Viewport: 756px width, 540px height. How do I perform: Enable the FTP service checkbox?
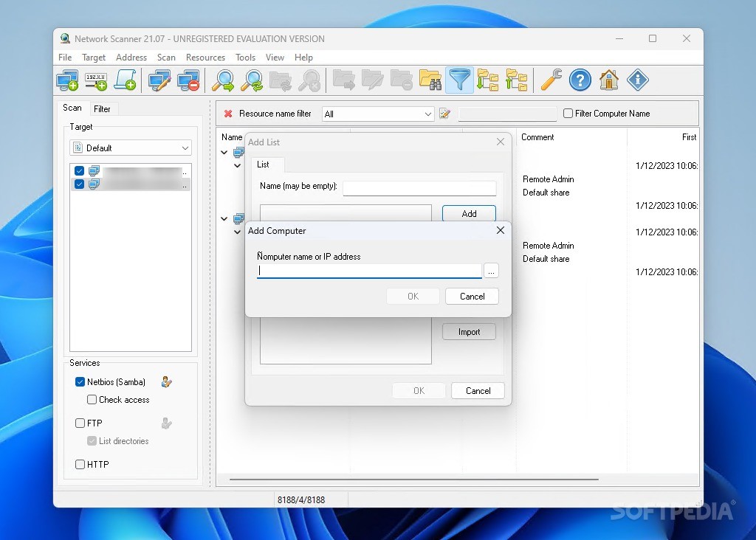pyautogui.click(x=80, y=423)
